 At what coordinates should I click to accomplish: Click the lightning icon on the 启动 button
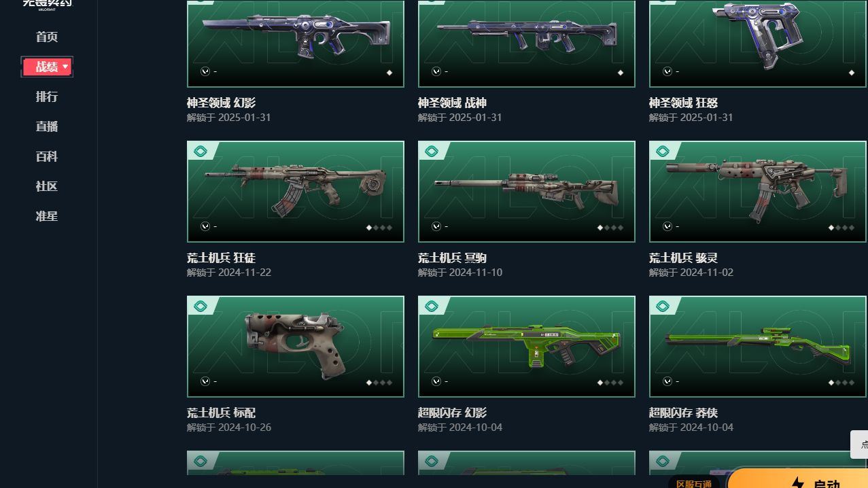click(798, 483)
